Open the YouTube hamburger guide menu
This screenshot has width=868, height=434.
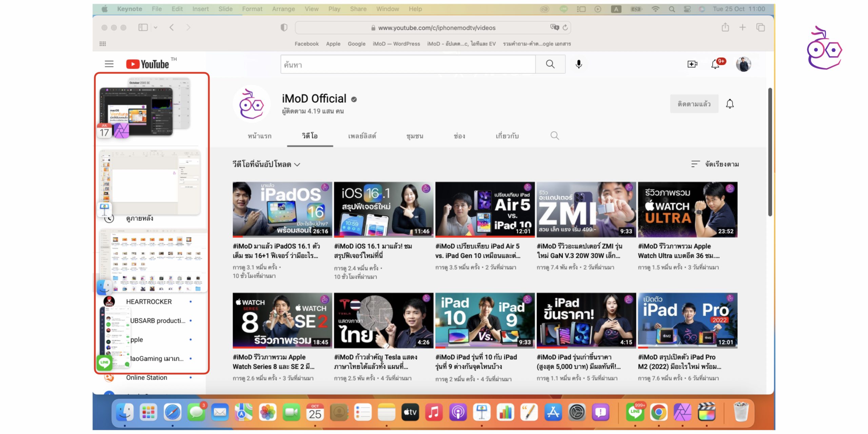pyautogui.click(x=109, y=64)
